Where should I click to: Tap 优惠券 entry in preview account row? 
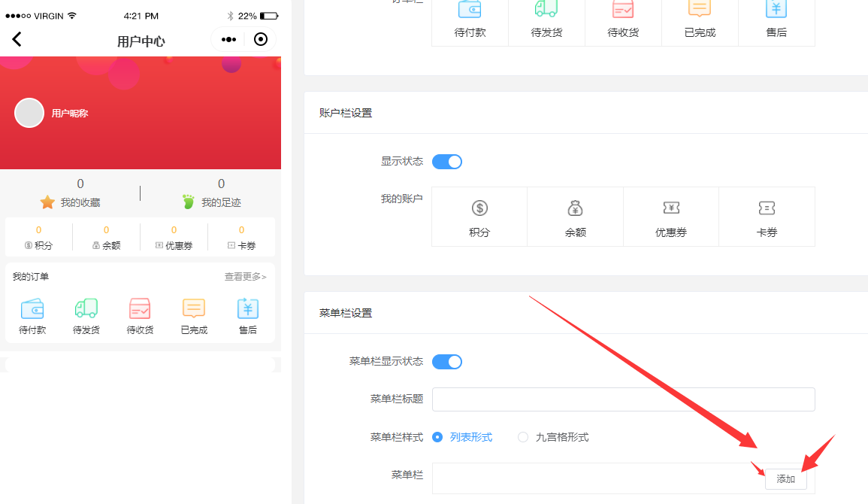(x=174, y=238)
